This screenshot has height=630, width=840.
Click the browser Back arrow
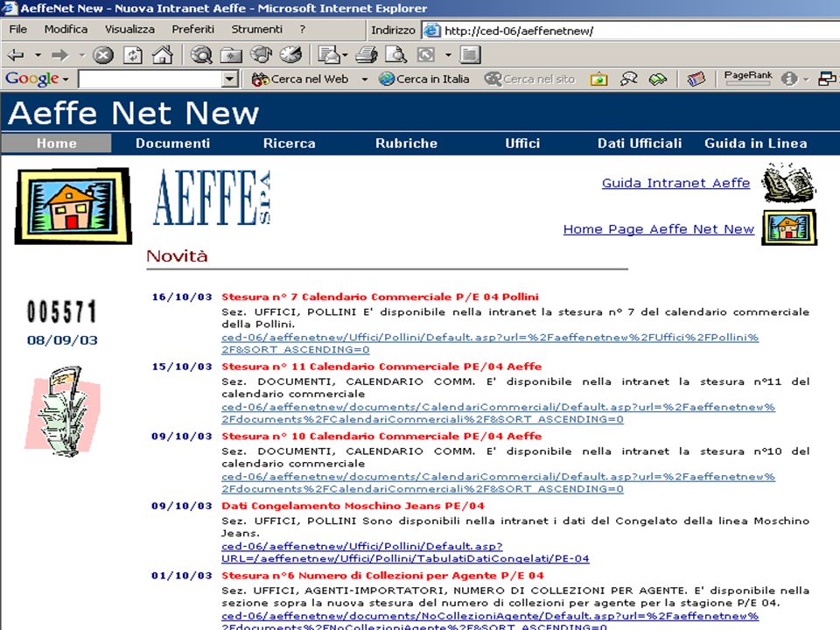click(16, 54)
